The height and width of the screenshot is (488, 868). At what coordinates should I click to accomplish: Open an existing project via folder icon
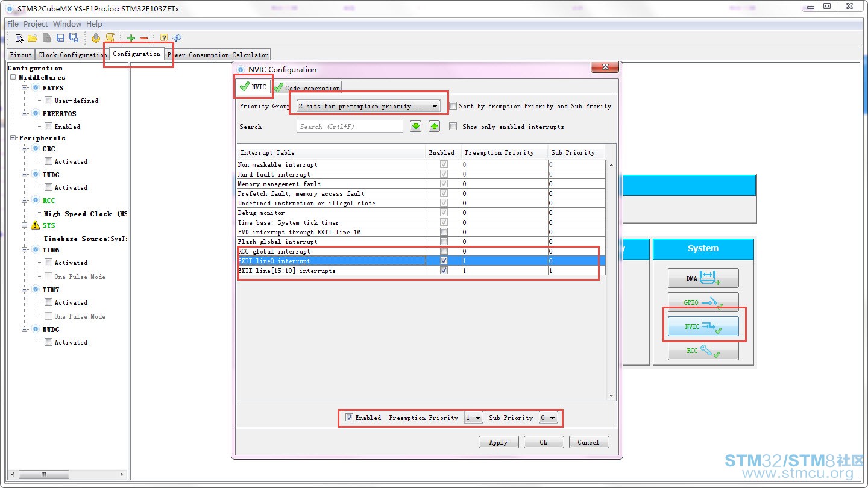[x=33, y=38]
